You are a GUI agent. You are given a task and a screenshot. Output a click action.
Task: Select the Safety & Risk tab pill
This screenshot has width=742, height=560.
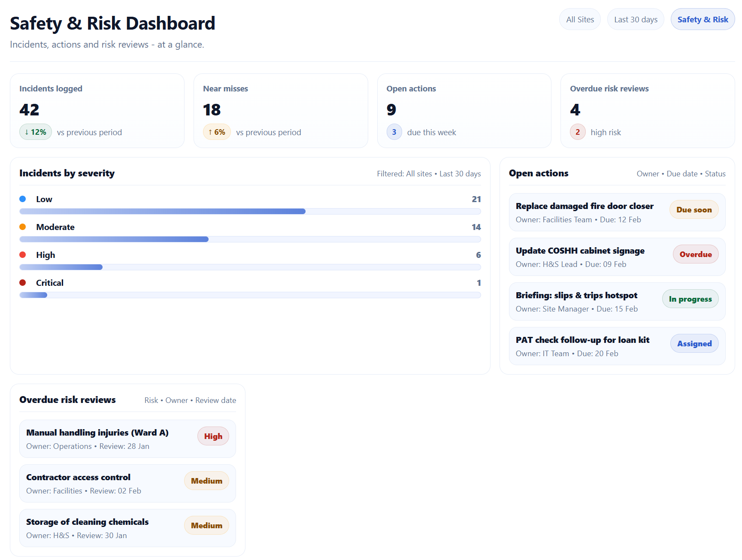pyautogui.click(x=702, y=20)
